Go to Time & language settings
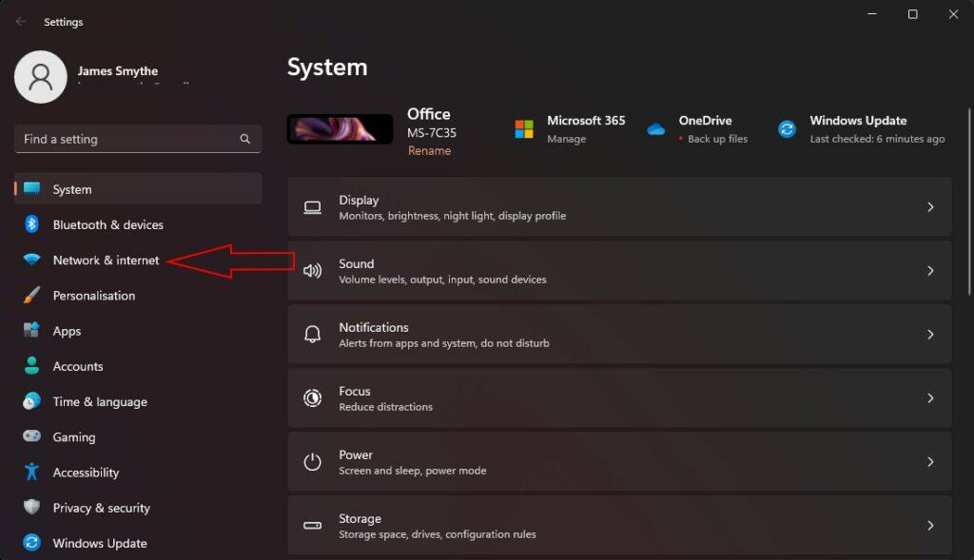 coord(99,401)
